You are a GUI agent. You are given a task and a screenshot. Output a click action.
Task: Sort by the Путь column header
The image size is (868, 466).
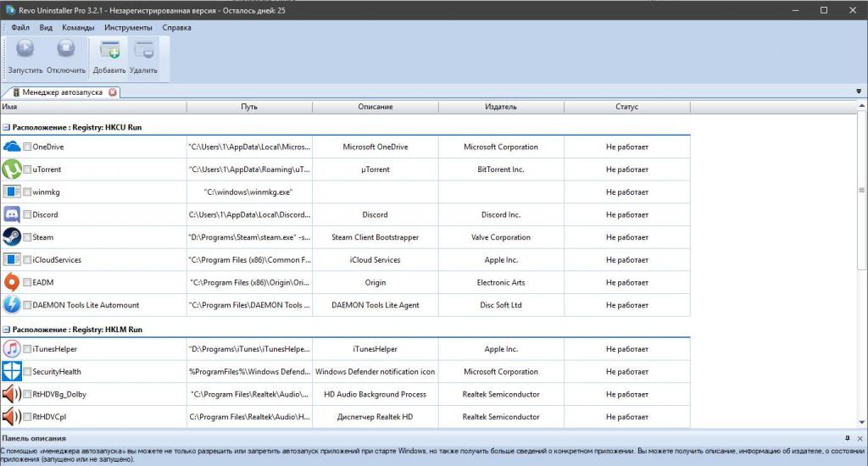pos(250,107)
